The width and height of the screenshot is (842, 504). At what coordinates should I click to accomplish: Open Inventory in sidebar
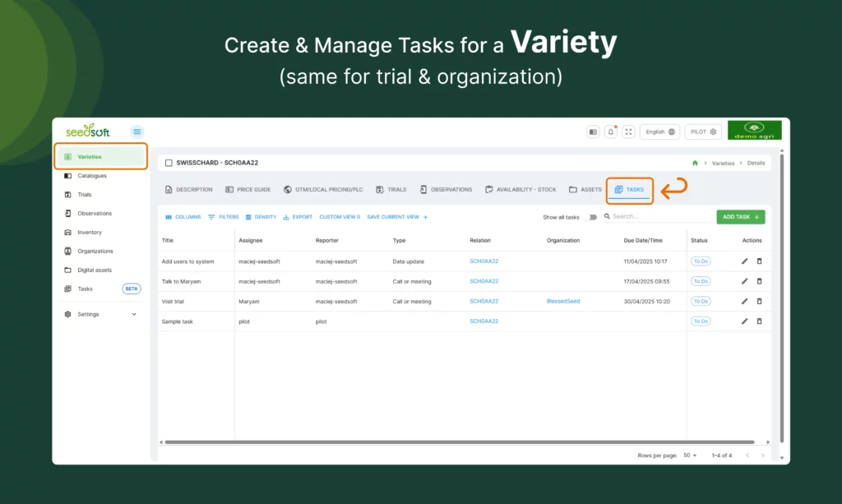[100, 233]
